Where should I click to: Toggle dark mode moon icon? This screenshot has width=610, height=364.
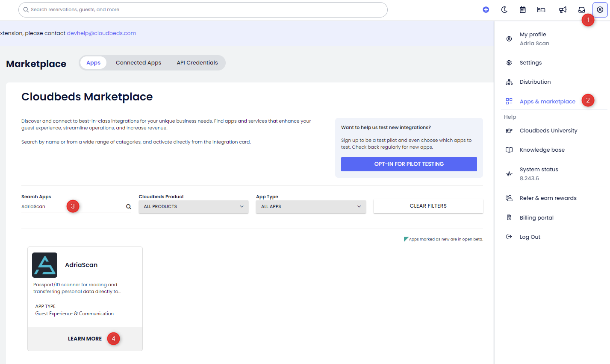coord(504,9)
